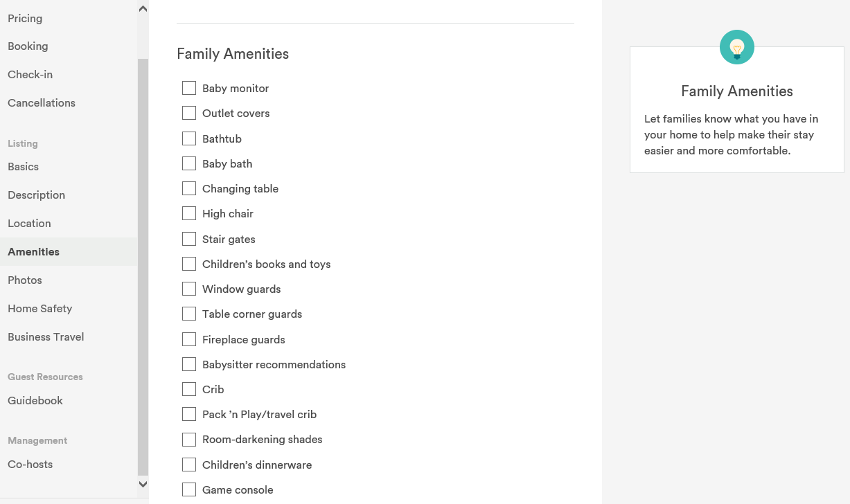Enable the Baby monitor amenity

point(189,88)
